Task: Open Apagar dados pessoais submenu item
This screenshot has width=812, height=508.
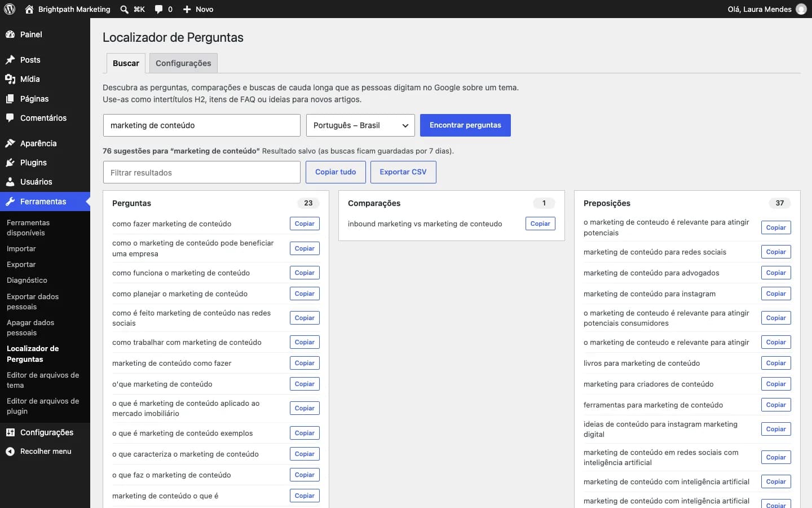Action: tap(30, 328)
